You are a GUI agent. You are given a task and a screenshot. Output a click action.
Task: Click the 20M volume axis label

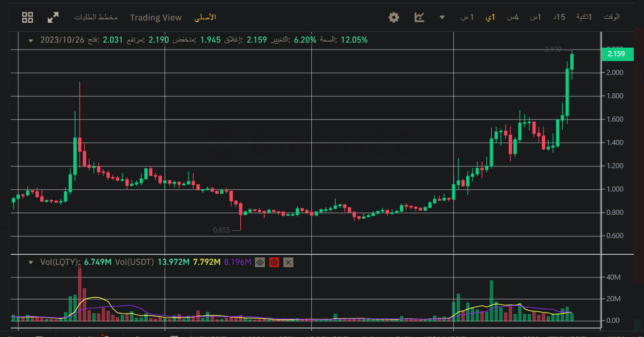(x=613, y=299)
